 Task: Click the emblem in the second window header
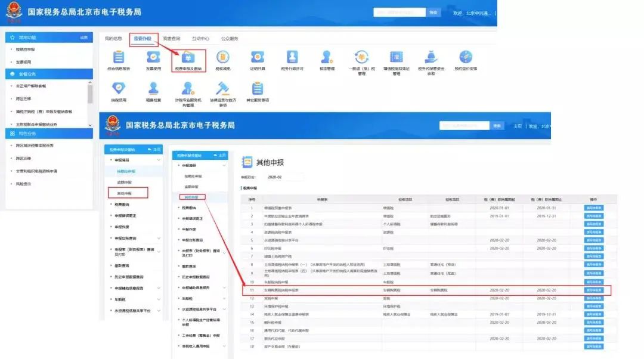[113, 125]
